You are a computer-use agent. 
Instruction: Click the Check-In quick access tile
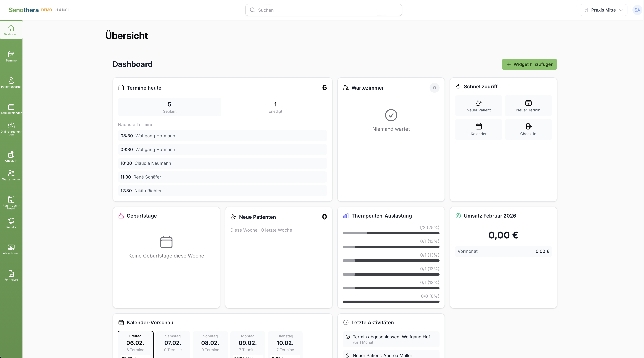[x=528, y=130]
